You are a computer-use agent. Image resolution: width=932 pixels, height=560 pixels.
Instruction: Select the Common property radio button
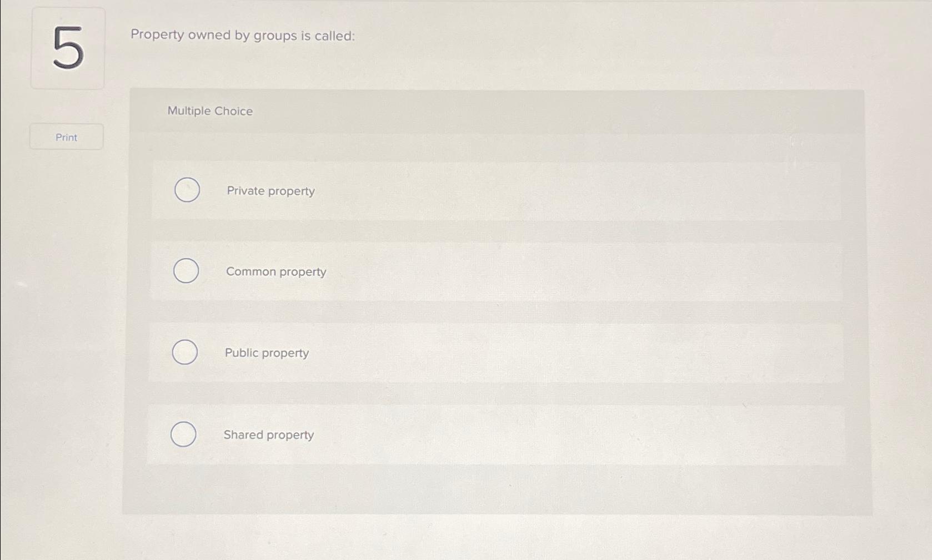[186, 271]
